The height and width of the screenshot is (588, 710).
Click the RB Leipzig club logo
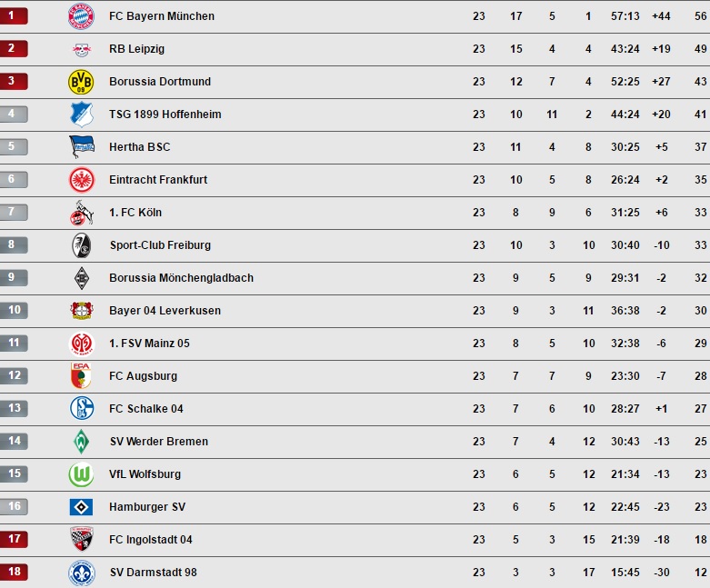tap(81, 49)
